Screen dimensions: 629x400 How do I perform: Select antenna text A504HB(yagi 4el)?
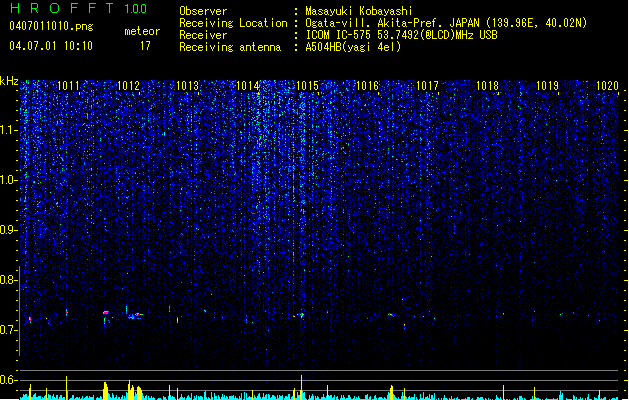coord(353,47)
